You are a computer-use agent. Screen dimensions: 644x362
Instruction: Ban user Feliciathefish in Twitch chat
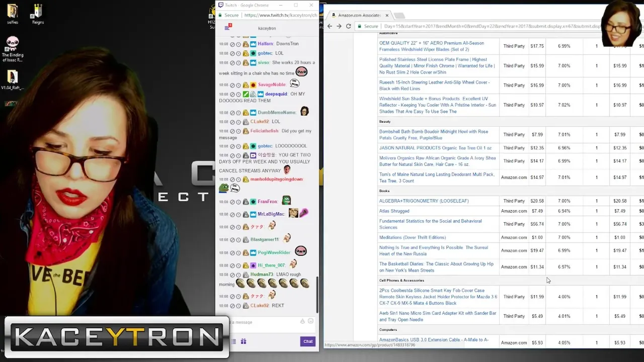pos(232,131)
